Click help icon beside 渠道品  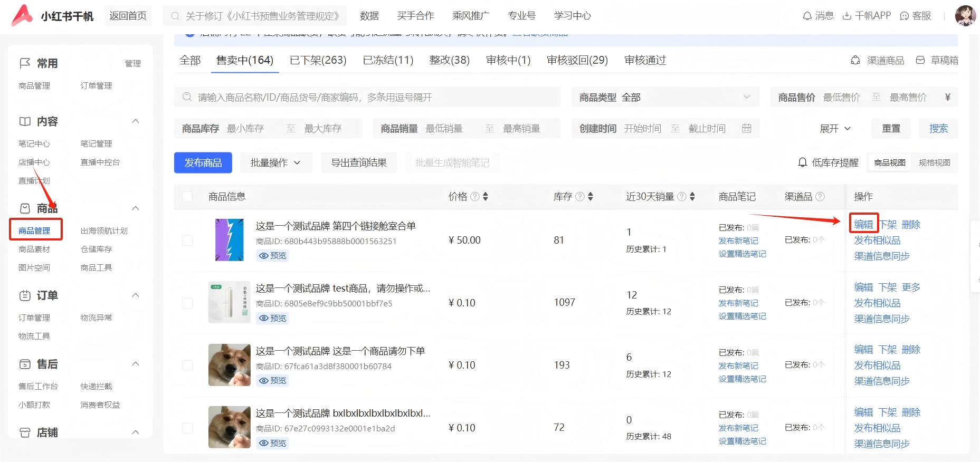820,197
